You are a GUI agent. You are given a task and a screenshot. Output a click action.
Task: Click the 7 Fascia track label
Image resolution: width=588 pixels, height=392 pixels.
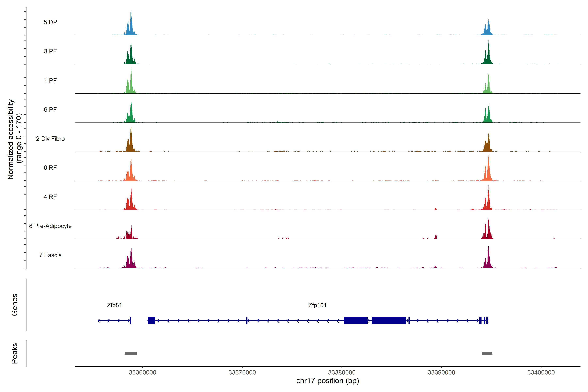point(50,255)
